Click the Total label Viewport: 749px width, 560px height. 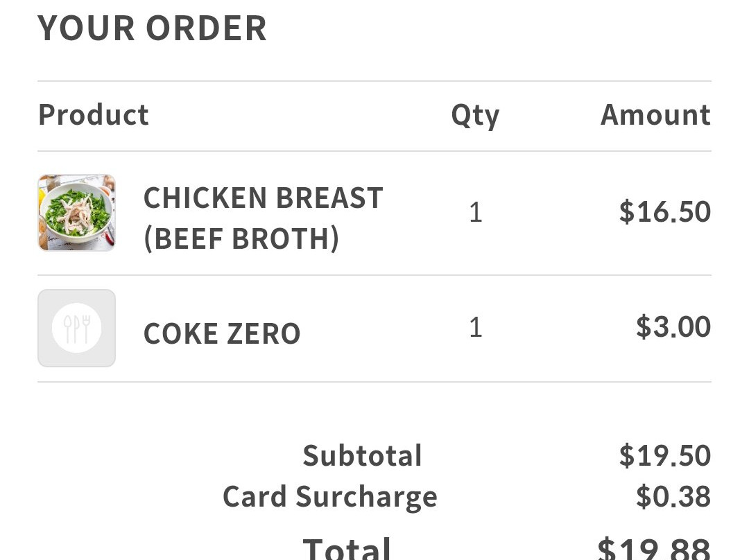(x=347, y=548)
